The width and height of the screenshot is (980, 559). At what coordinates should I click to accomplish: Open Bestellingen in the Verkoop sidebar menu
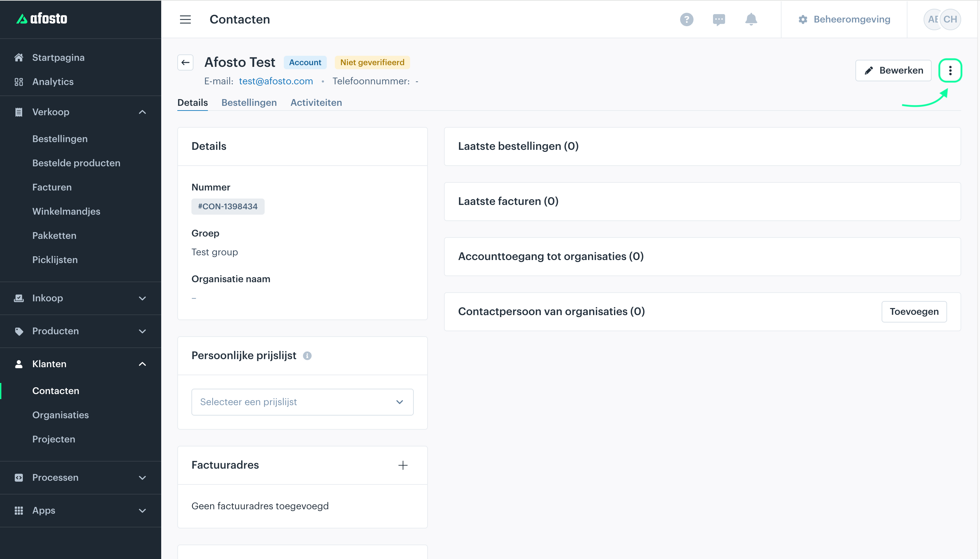[60, 139]
